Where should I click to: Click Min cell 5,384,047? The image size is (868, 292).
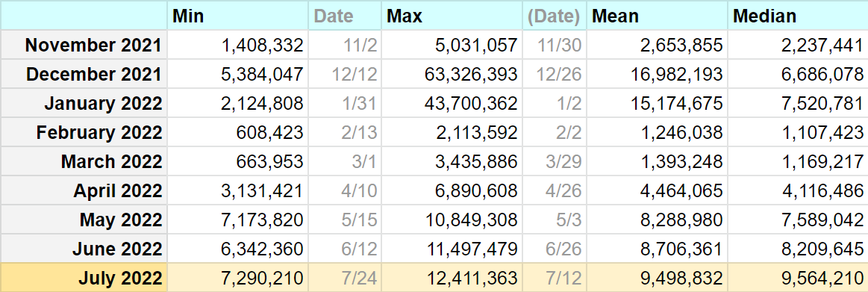coord(237,74)
